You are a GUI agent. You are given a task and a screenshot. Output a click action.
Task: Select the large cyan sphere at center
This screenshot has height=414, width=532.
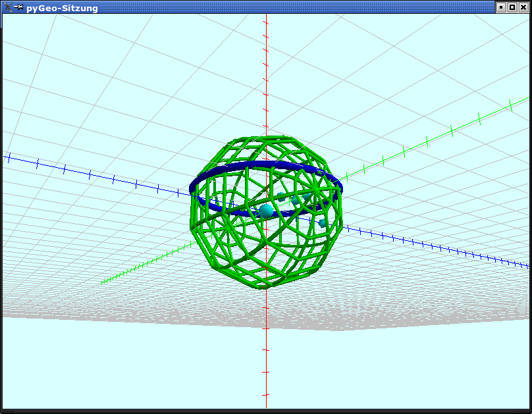tap(266, 211)
